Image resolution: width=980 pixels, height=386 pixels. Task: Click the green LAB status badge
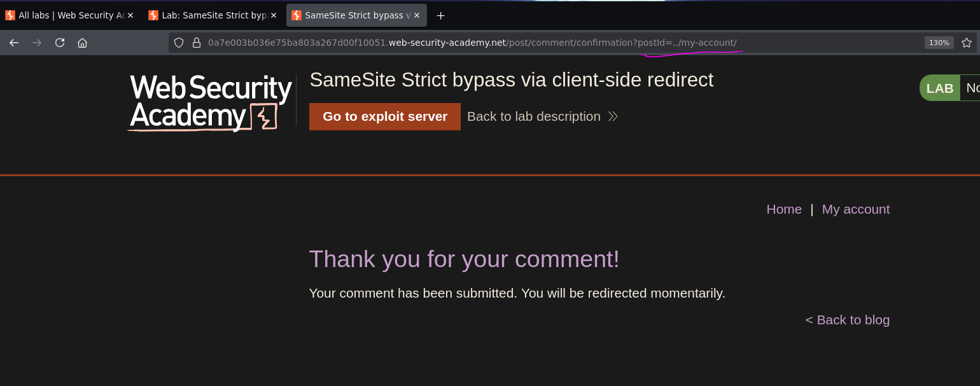click(940, 88)
